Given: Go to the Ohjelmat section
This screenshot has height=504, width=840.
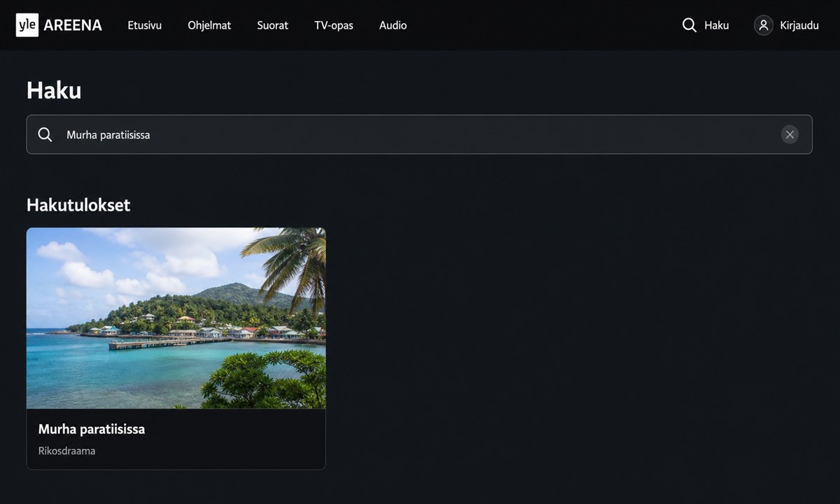Looking at the screenshot, I should click(x=209, y=25).
